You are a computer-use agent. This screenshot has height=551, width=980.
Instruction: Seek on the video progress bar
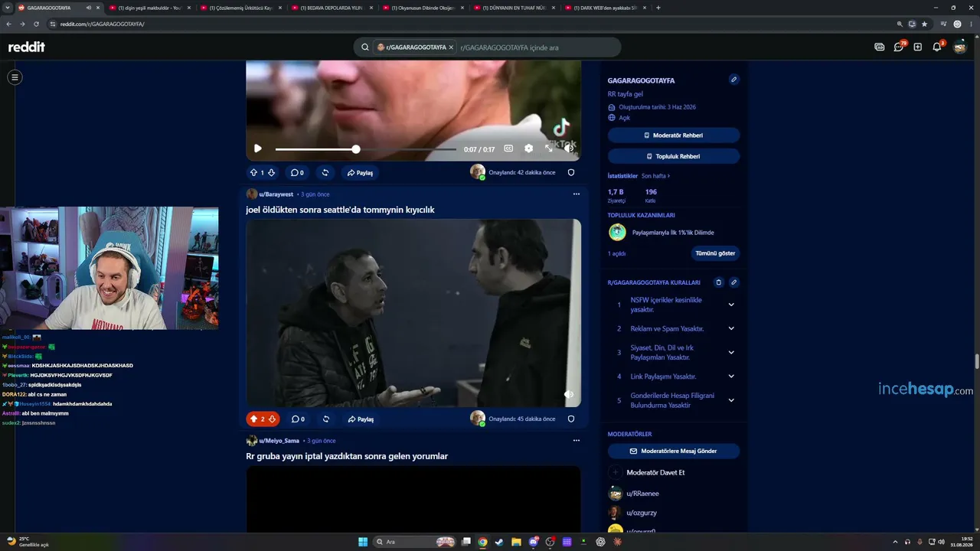click(x=365, y=149)
